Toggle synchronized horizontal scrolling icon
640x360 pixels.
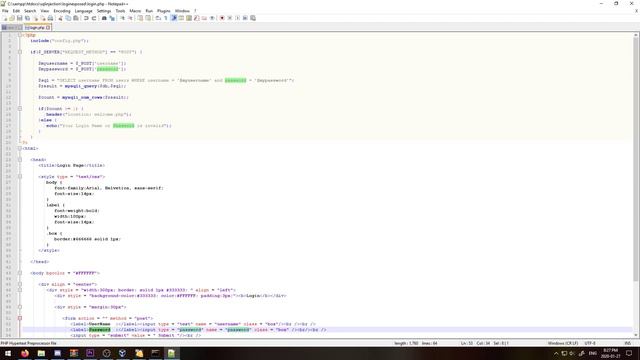click(148, 18)
